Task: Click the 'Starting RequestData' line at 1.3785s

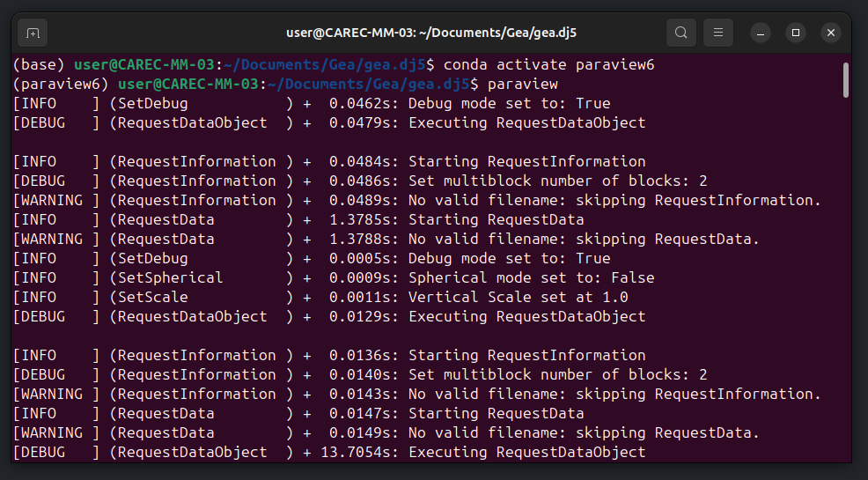Action: (298, 220)
